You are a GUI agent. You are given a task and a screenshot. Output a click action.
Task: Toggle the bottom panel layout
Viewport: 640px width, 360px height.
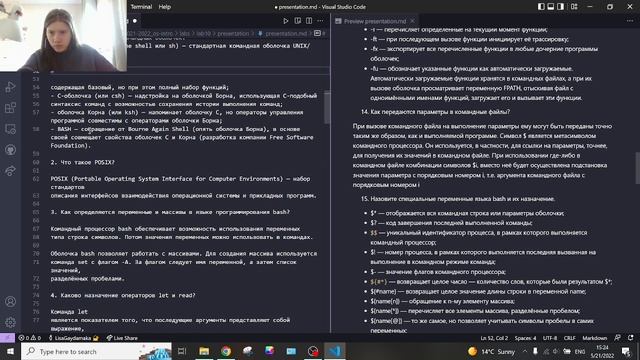coord(551,7)
